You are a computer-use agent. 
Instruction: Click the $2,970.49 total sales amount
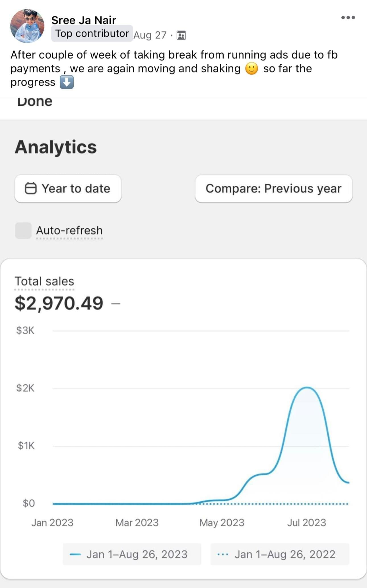click(x=59, y=303)
